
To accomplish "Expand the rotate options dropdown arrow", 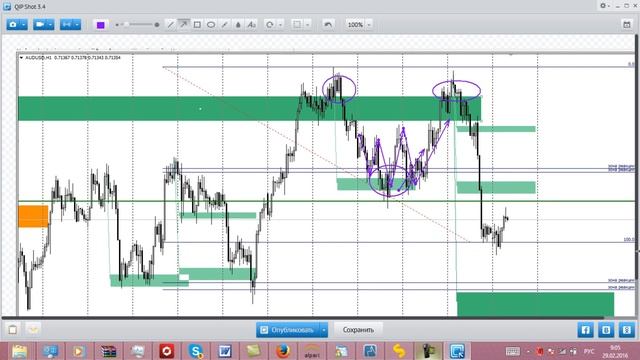I will click(280, 25).
